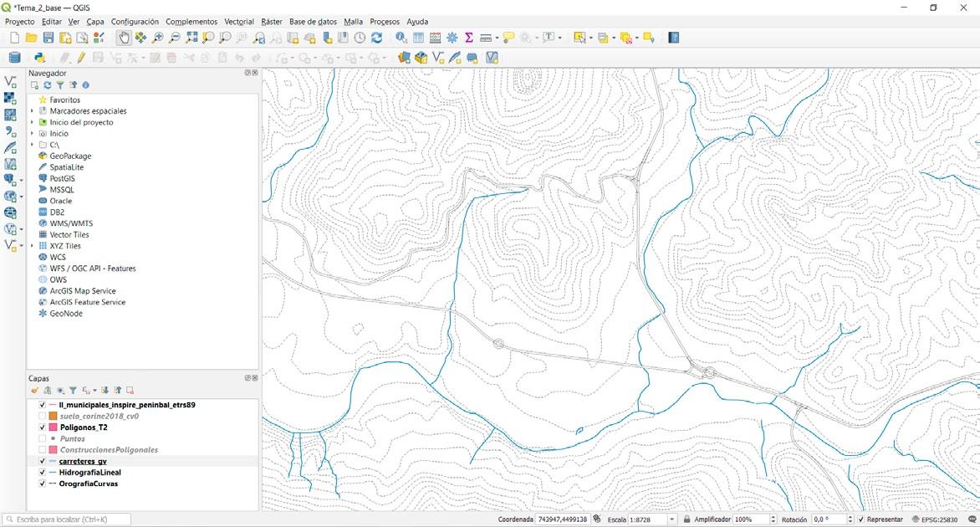Click the Temporal Controller clock icon
This screenshot has height=527, width=980.
pos(360,38)
